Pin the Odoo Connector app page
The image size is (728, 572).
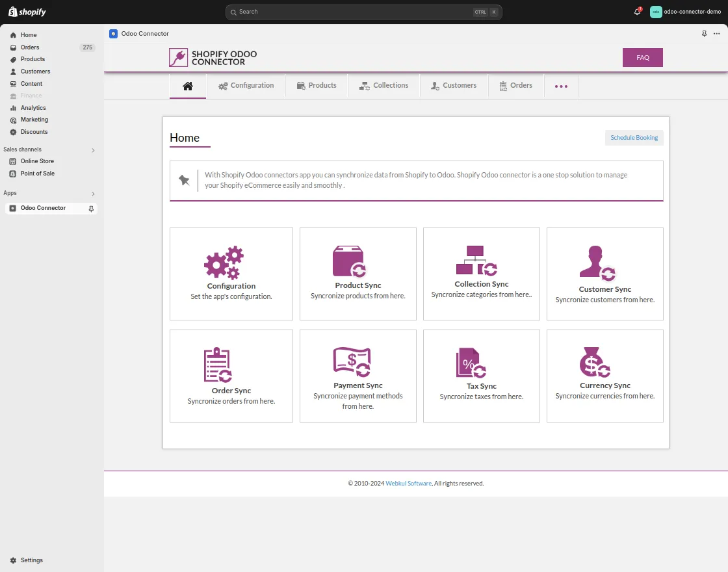tap(704, 34)
